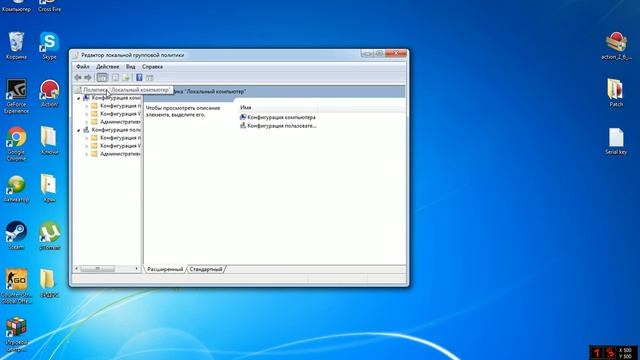Select the Активатор desktop shortcut

click(x=16, y=189)
